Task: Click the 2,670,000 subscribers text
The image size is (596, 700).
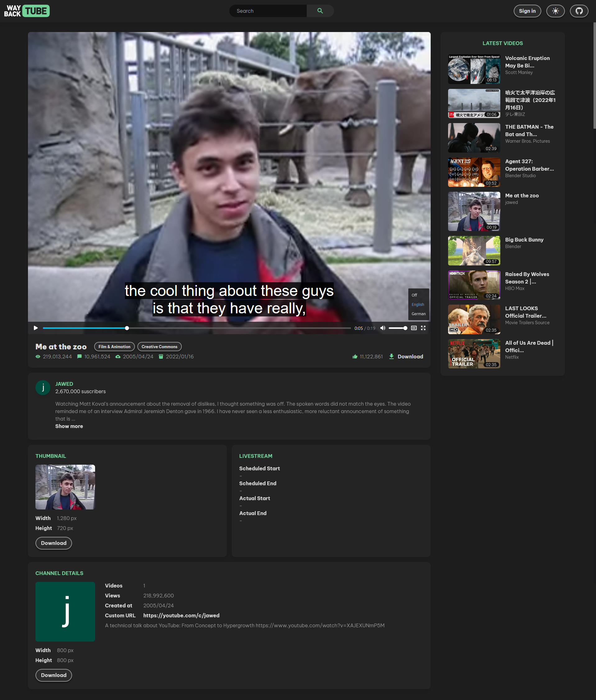Action: click(x=80, y=391)
